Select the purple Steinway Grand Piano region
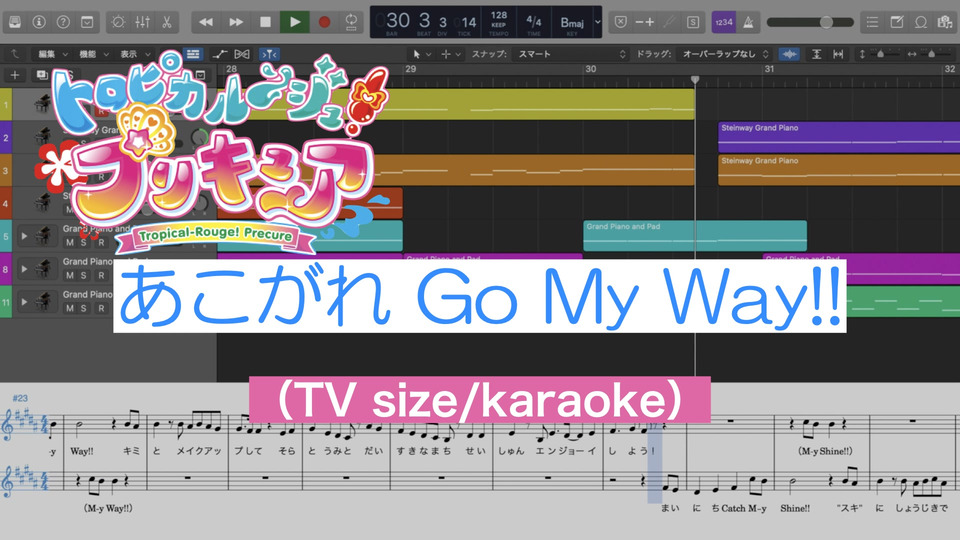Image resolution: width=960 pixels, height=540 pixels. (x=839, y=137)
